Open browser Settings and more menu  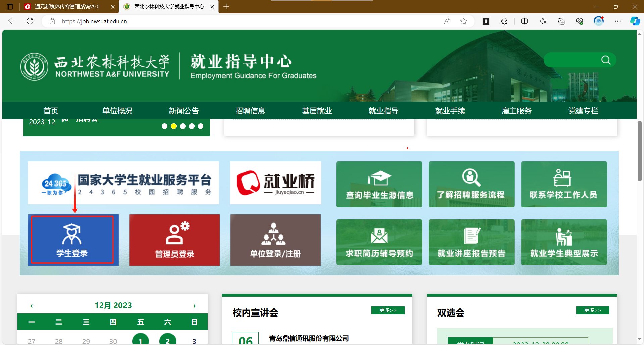point(617,21)
